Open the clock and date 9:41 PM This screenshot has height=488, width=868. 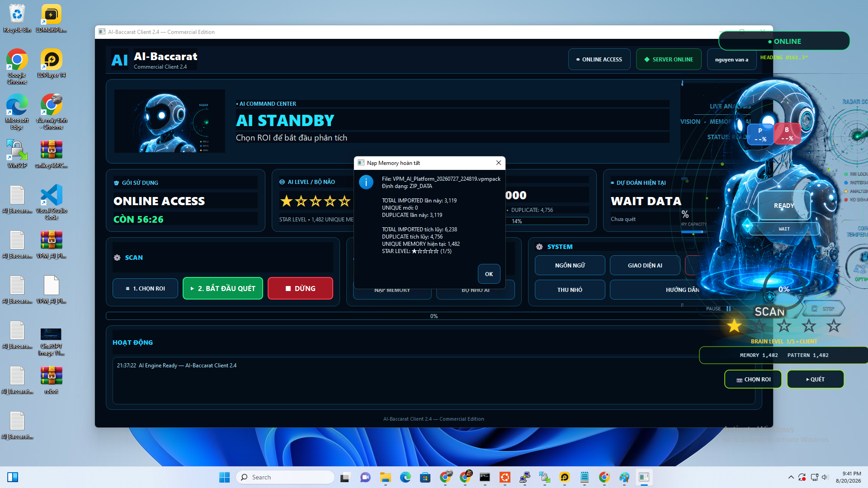[x=848, y=477]
